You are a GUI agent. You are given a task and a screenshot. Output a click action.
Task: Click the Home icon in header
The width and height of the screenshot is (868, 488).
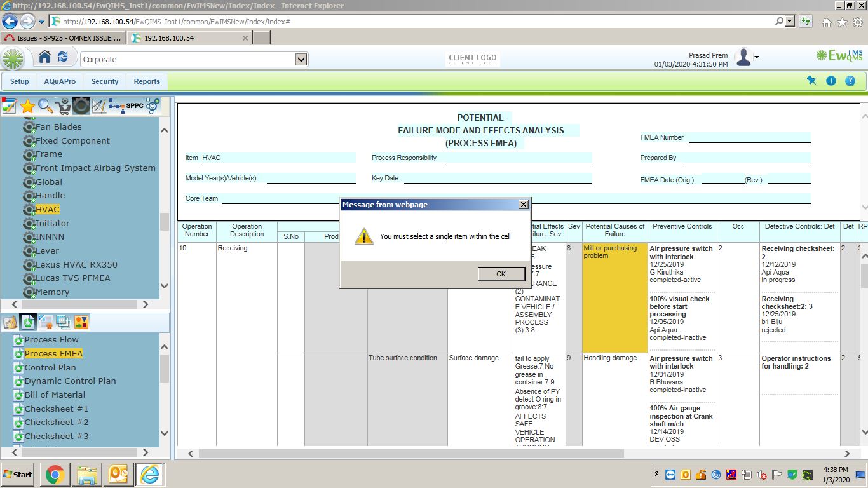[44, 57]
